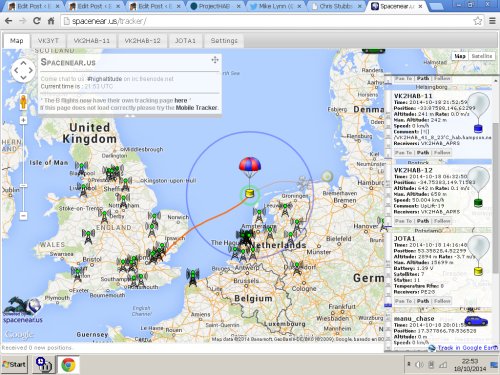Click the receiver antenna near Plymouth
The image size is (500, 375).
click(78, 274)
